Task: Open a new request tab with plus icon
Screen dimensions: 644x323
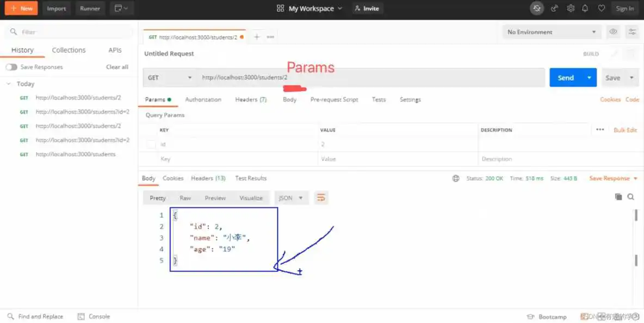Action: [x=257, y=37]
